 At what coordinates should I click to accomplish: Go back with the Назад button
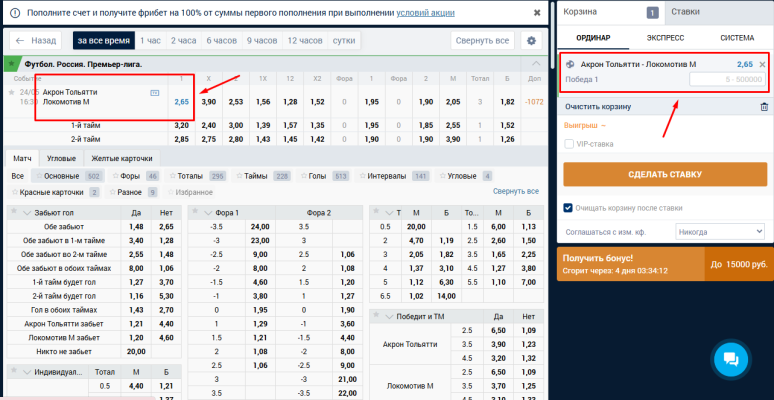(35, 40)
